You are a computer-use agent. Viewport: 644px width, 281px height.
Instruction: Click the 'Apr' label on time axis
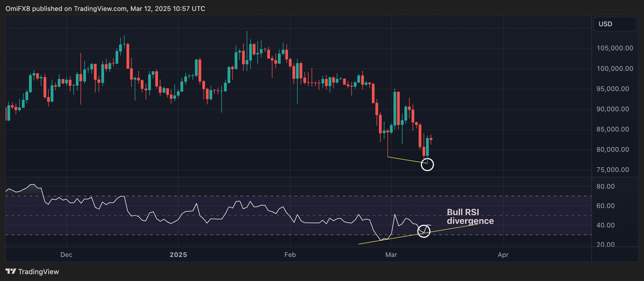coord(503,255)
